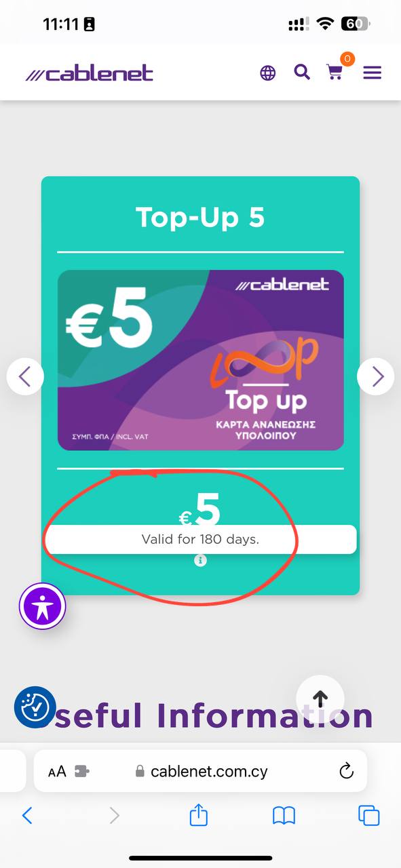
Task: Go to Cablenet logo homepage
Action: 90,73
